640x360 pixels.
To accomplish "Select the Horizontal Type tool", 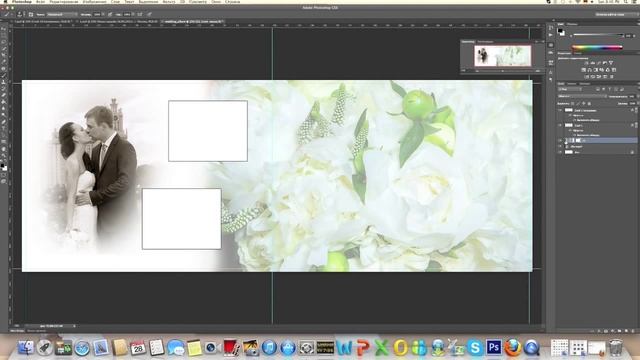I will pos(4,128).
